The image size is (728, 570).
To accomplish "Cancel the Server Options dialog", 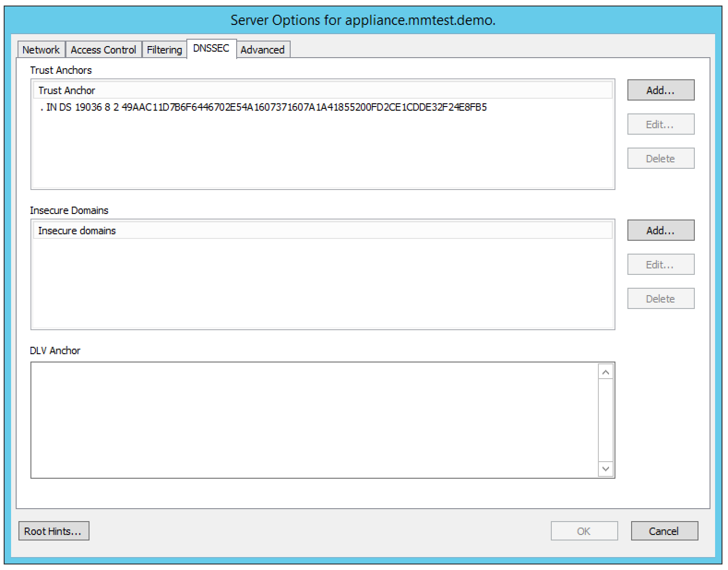I will [664, 531].
